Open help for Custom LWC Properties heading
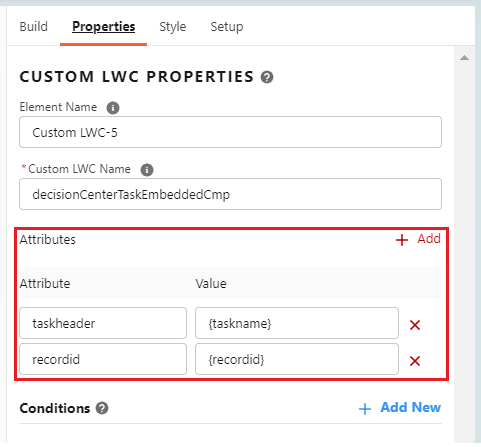Image resolution: width=481 pixels, height=447 pixels. click(x=267, y=77)
